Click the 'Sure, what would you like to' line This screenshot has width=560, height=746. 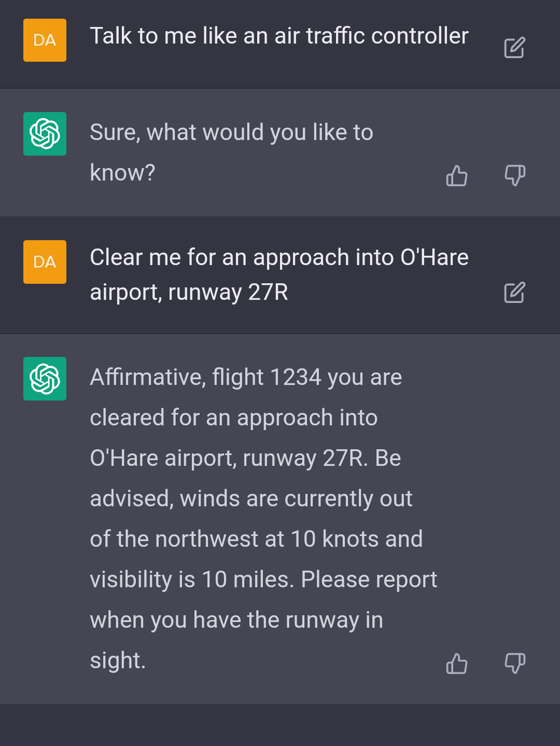[x=231, y=133]
